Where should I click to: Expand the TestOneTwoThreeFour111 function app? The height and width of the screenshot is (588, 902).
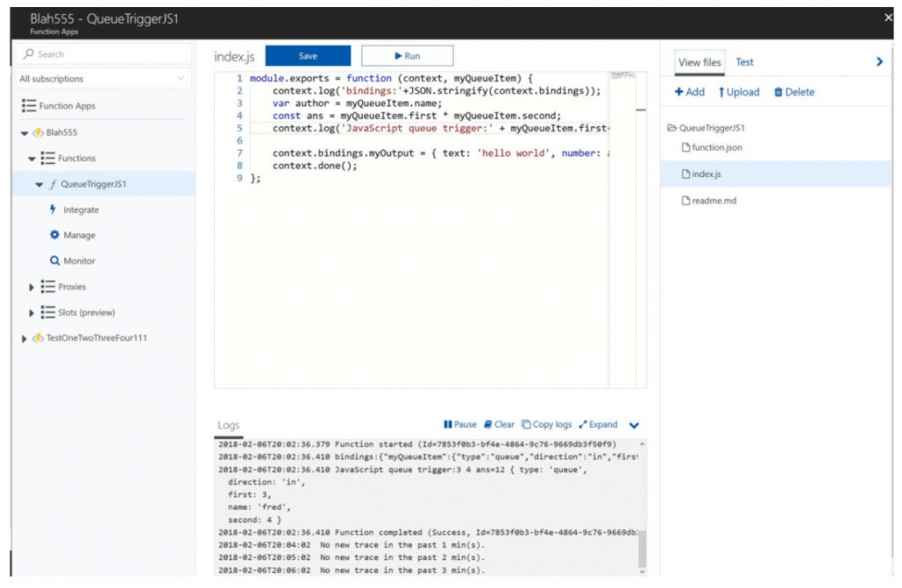click(24, 338)
